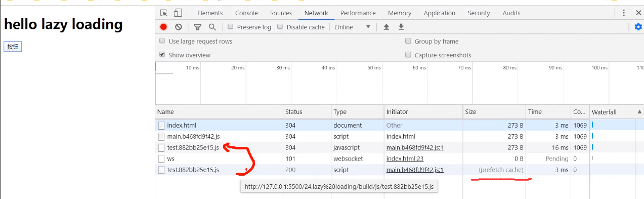Check Use large request rows
The width and height of the screenshot is (644, 199).
click(162, 41)
